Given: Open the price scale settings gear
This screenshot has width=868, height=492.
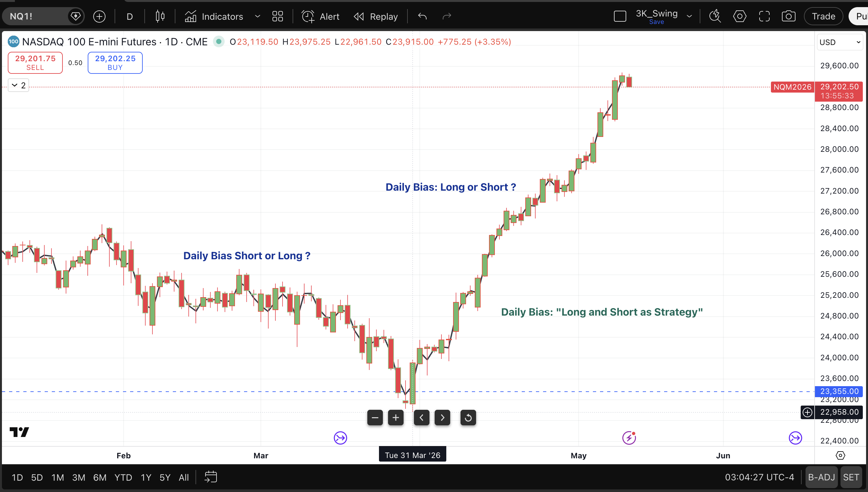Looking at the screenshot, I should pyautogui.click(x=840, y=455).
